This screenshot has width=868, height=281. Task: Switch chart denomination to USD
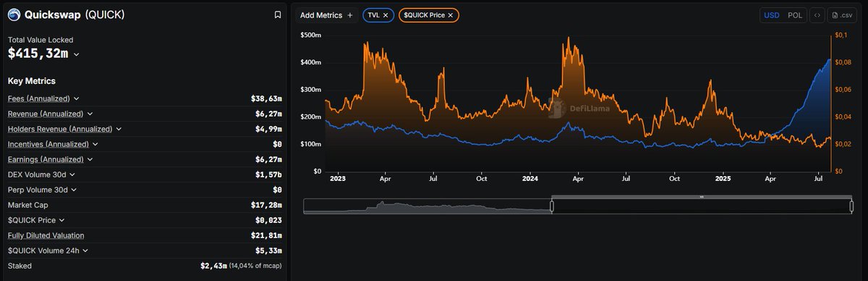[x=772, y=15]
